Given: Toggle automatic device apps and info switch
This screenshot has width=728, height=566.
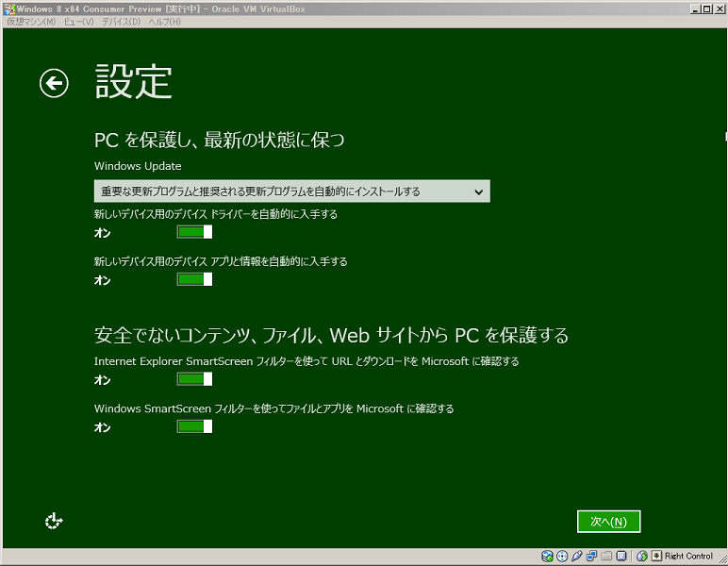Looking at the screenshot, I should [194, 279].
